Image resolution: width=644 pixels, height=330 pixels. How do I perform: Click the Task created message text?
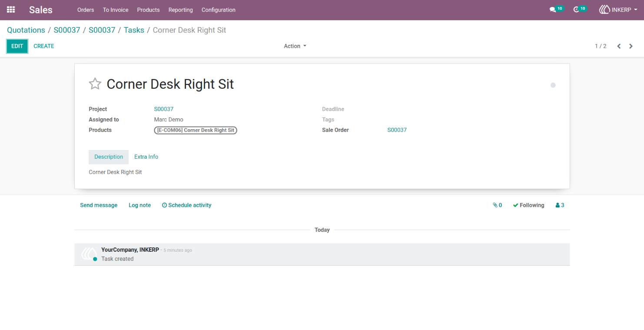click(x=117, y=259)
